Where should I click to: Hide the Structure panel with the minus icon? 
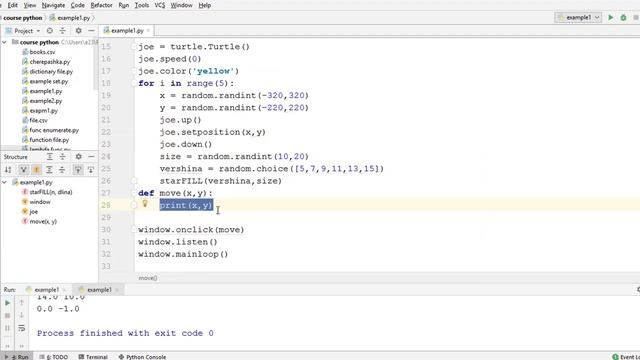point(91,157)
